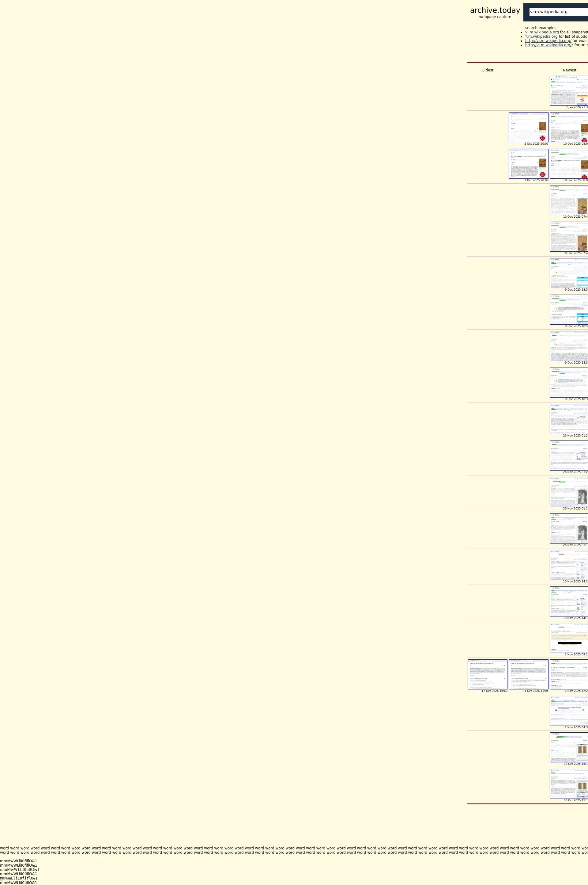Open the 10 Nov 2025 14:2x snapshot thumbnail
Screen dimensions: 588x885
tap(568, 565)
